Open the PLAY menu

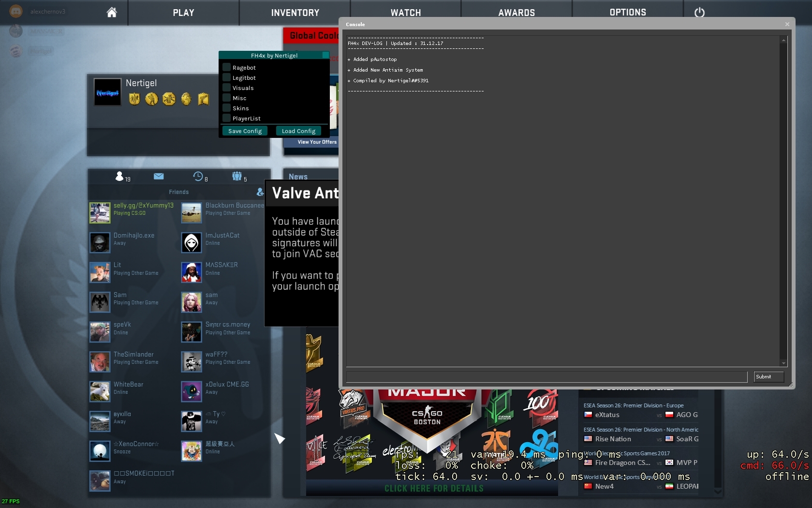(x=183, y=13)
